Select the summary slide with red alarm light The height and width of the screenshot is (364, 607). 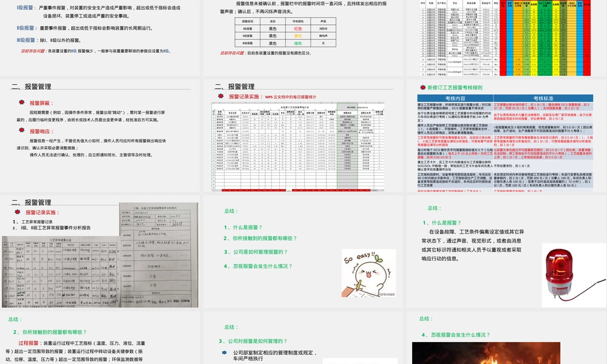pyautogui.click(x=506, y=252)
